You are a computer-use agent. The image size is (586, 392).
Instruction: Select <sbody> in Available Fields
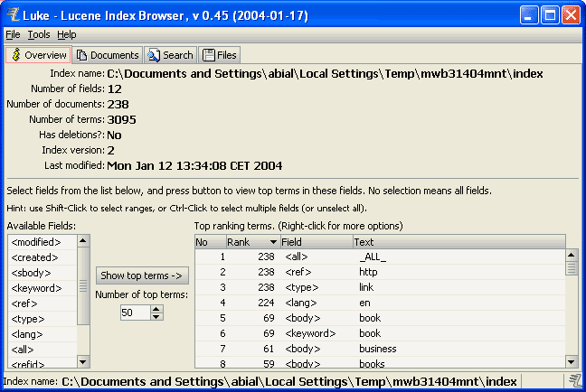pyautogui.click(x=43, y=273)
